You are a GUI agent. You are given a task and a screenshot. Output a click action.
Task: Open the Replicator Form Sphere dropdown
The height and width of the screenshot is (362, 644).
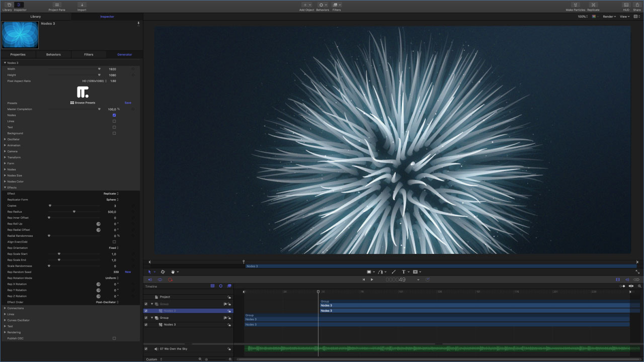click(111, 200)
